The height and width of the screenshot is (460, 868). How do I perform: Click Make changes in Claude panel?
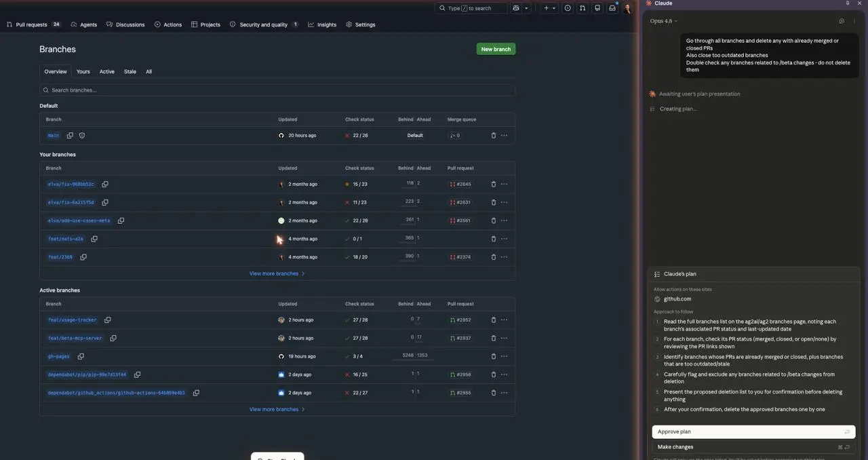(x=753, y=447)
